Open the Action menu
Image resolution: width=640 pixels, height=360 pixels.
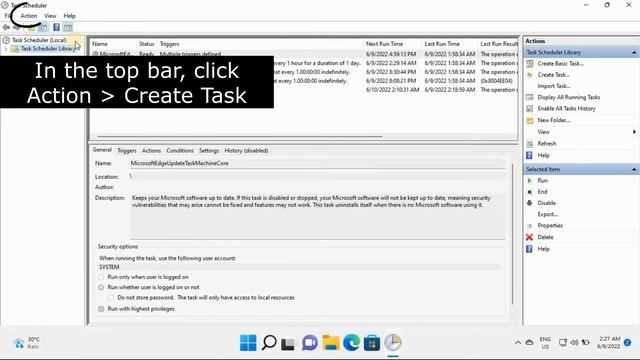29,16
